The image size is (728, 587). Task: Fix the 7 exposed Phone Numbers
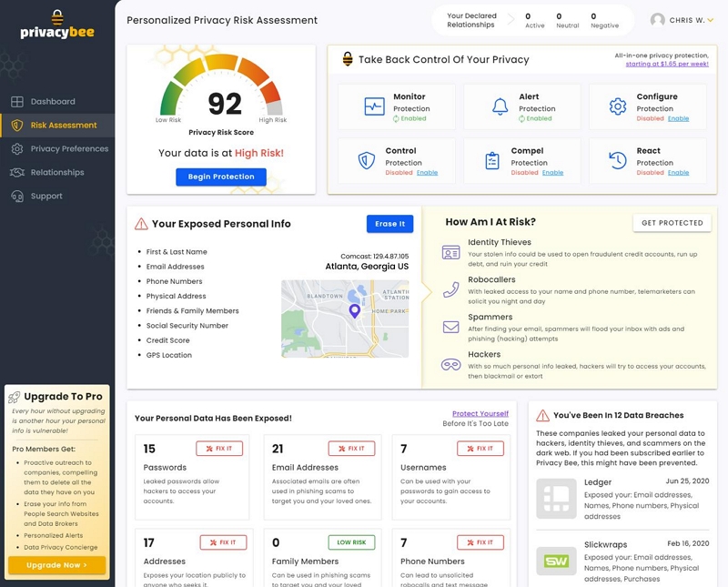coord(480,542)
